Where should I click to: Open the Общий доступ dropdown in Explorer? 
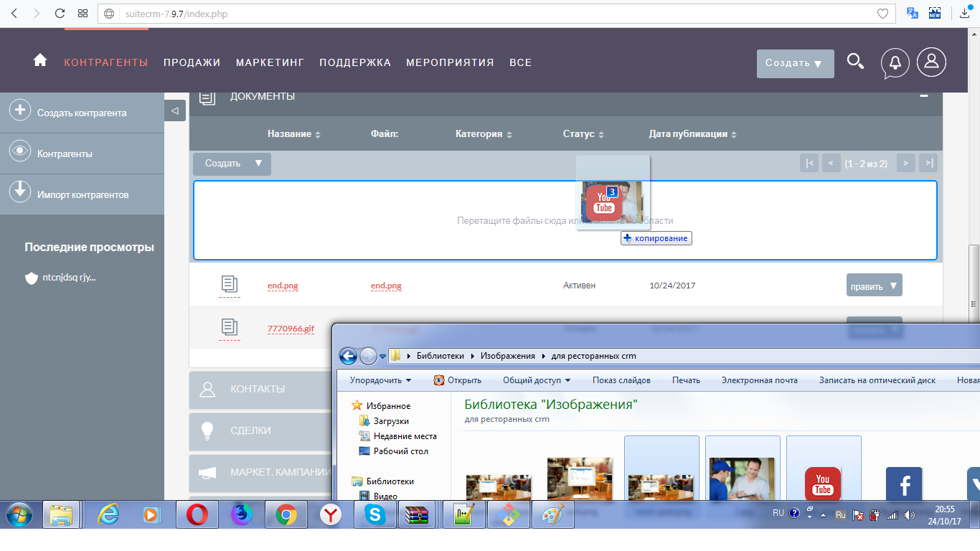(537, 380)
